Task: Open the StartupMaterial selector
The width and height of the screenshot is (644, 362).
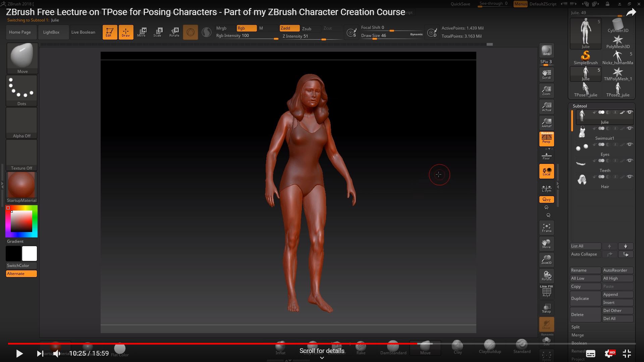Action: 22,187
